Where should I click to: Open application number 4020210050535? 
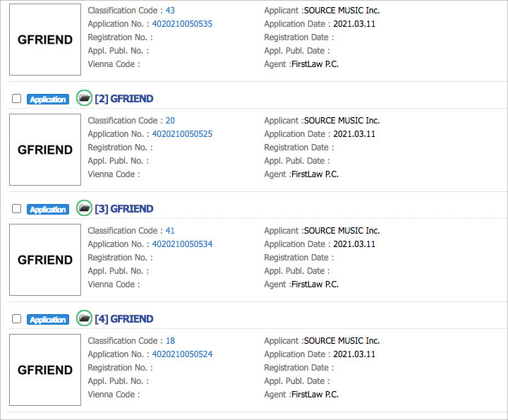(x=183, y=24)
